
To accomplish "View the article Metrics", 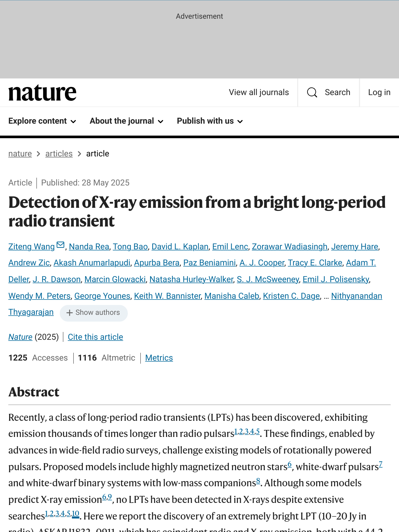I will 159,358.
